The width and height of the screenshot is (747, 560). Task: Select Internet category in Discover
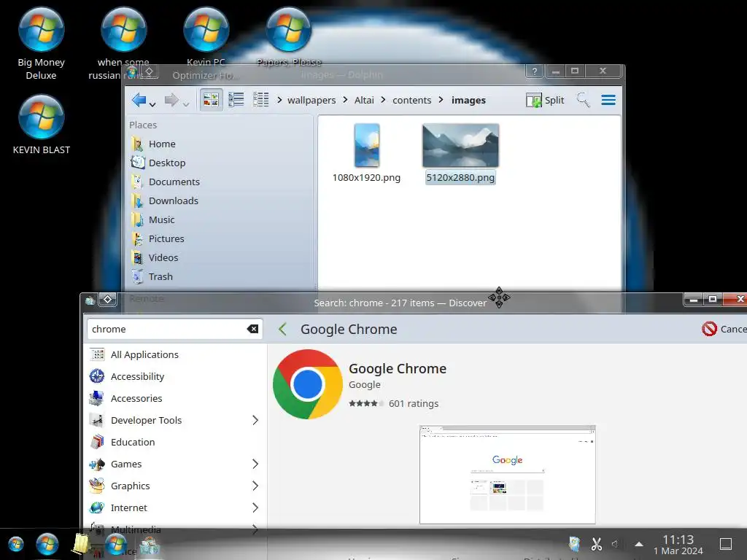pyautogui.click(x=175, y=508)
